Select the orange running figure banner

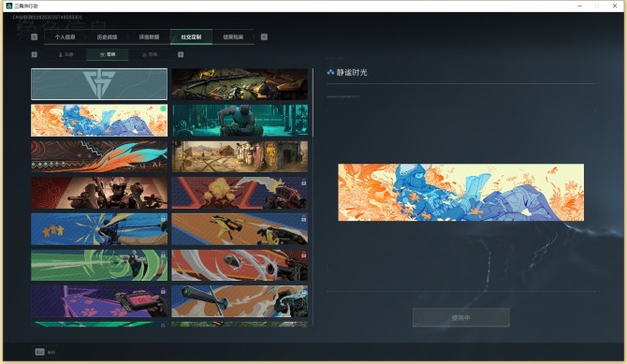click(x=240, y=229)
